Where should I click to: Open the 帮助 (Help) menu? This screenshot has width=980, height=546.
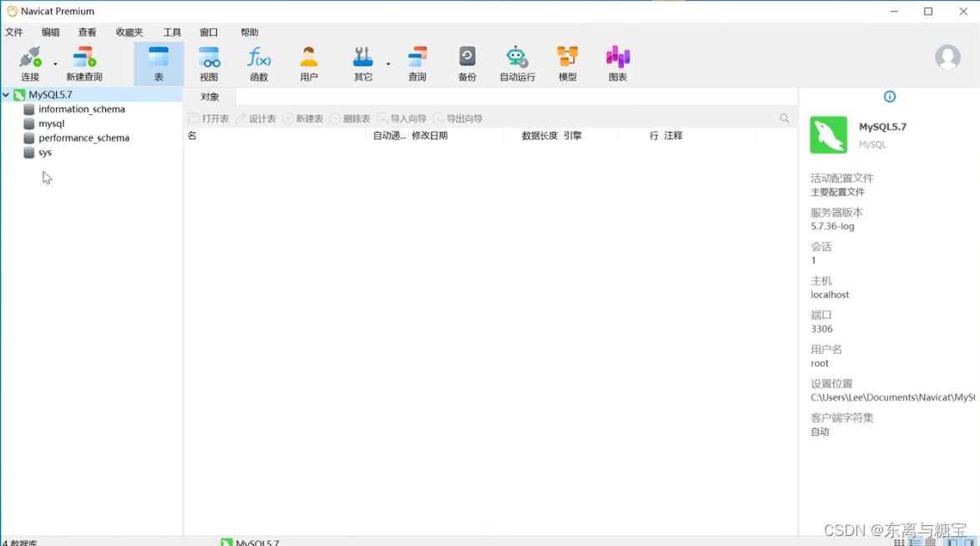[x=250, y=32]
